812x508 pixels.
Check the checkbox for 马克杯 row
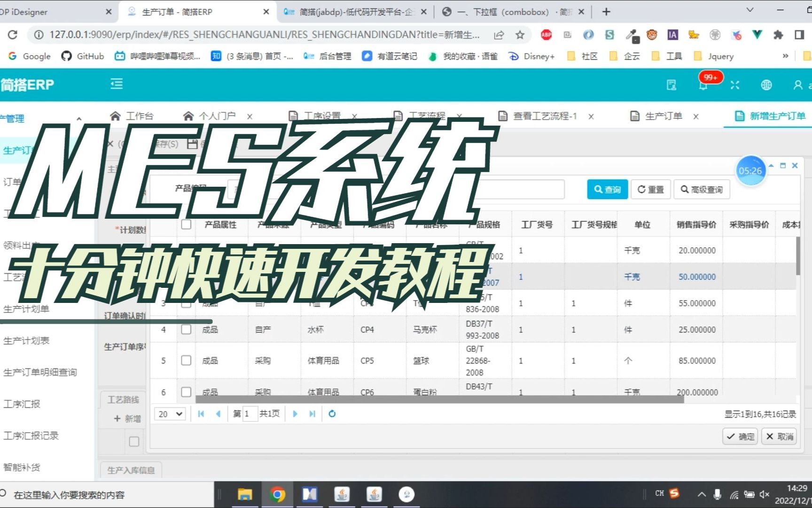pyautogui.click(x=186, y=329)
